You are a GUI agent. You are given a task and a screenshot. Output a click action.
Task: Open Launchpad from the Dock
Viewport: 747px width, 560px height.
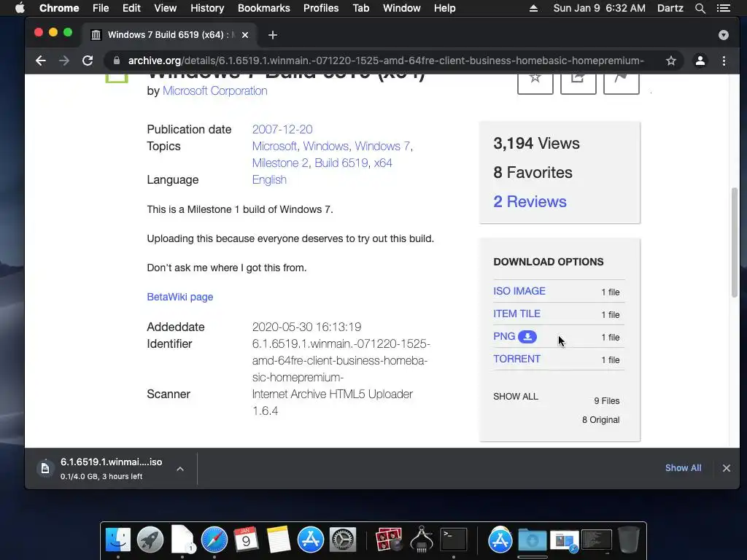(x=150, y=540)
